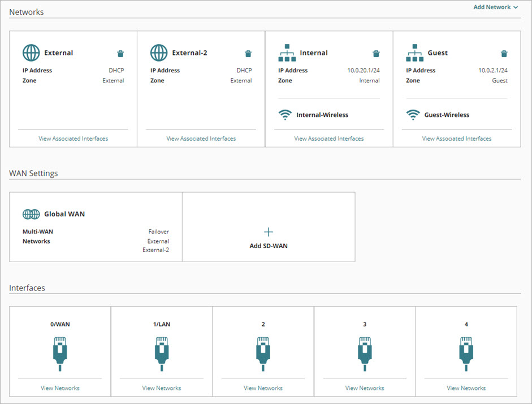This screenshot has height=404, width=532.
Task: Click the Guest-Wireless Wi-Fi icon
Action: pos(413,115)
